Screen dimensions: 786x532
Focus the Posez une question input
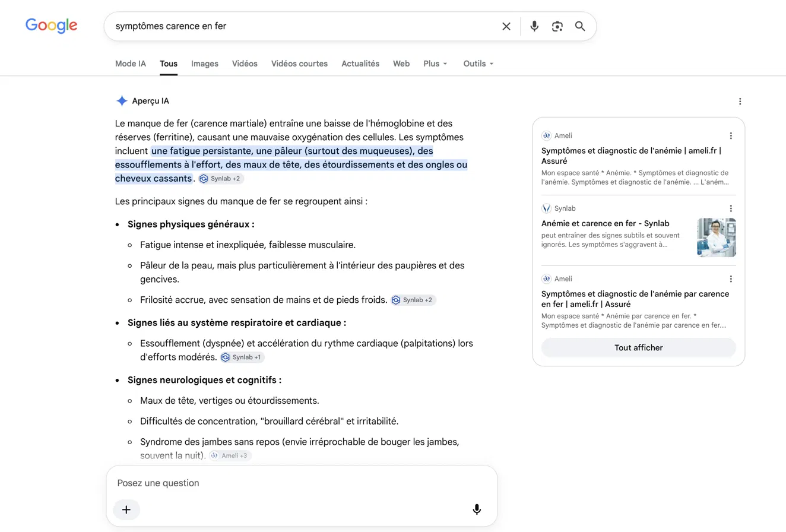pyautogui.click(x=302, y=483)
